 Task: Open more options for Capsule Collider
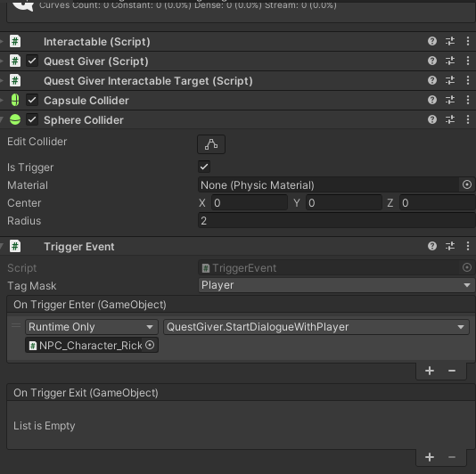[x=468, y=100]
